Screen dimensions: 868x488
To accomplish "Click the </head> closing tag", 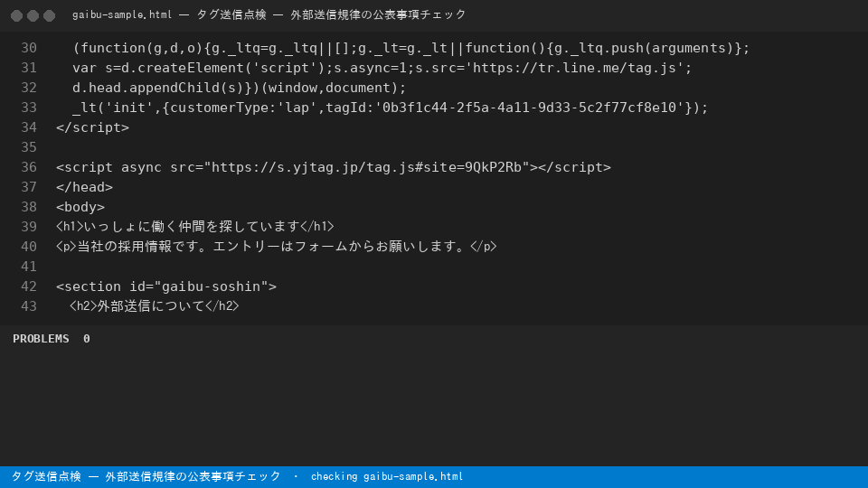I will pos(84,187).
